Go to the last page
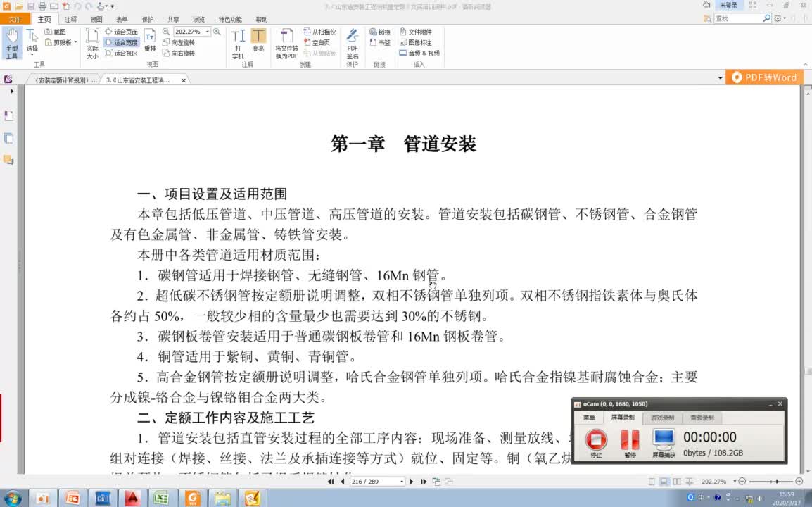812x507 pixels. [424, 482]
